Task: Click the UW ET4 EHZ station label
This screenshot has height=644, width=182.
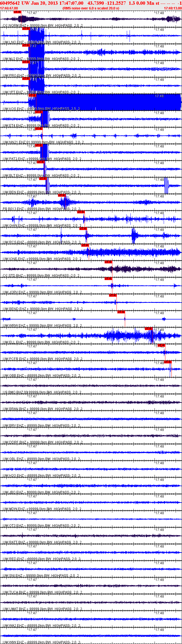Action: [41, 126]
